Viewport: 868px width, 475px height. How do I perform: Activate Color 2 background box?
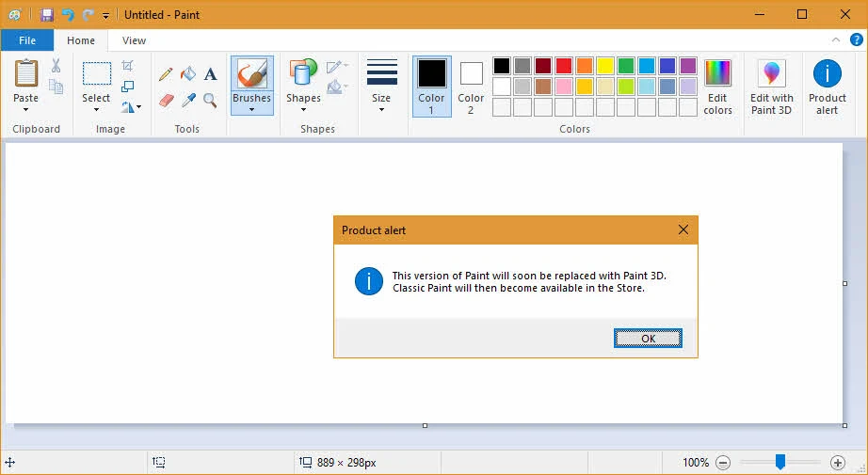471,86
